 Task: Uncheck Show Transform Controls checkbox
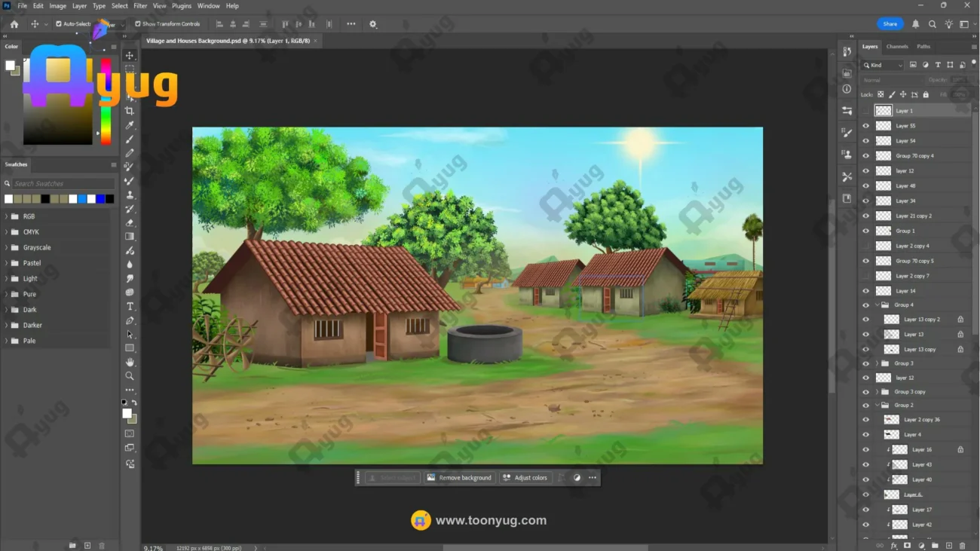tap(138, 24)
